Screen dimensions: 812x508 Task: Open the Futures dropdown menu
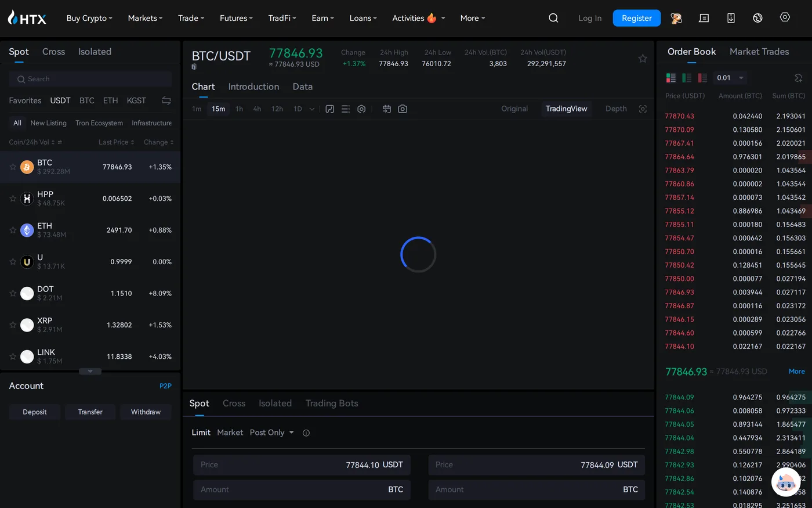(236, 18)
